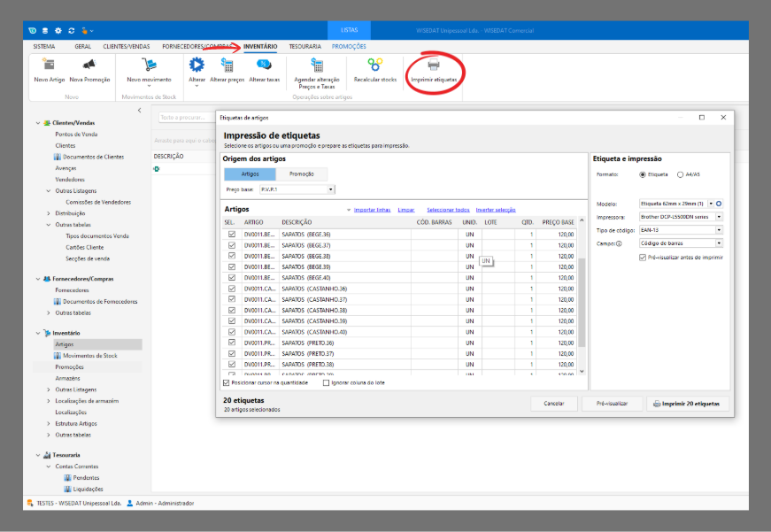The width and height of the screenshot is (771, 532).
Task: Toggle Pré-visualizar antes de imprimir checkbox
Action: click(642, 258)
